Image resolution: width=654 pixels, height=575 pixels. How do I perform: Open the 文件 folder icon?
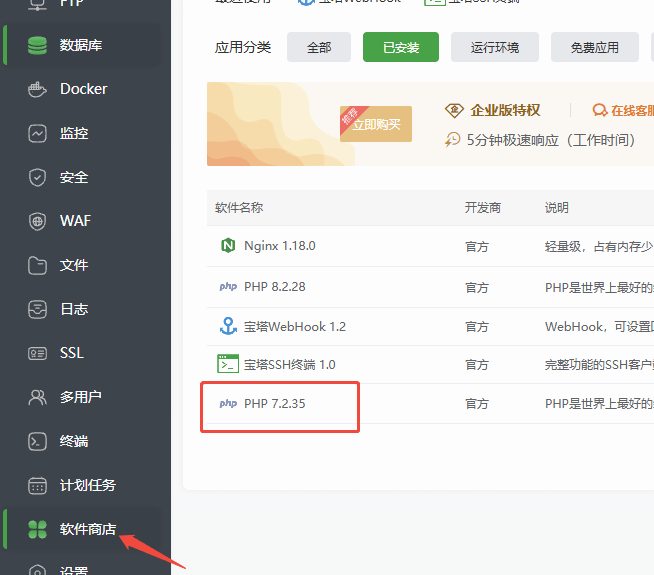37,266
